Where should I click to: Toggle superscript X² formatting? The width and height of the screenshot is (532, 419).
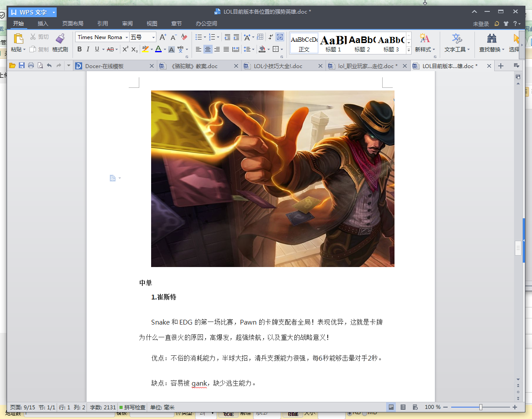pos(125,49)
